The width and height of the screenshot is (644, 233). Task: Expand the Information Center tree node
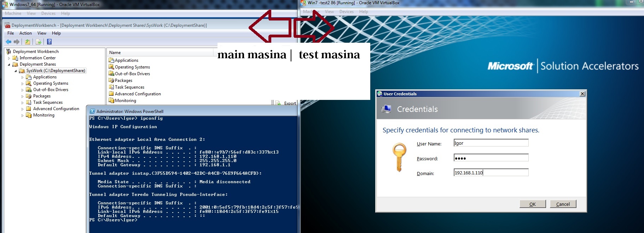(9, 58)
